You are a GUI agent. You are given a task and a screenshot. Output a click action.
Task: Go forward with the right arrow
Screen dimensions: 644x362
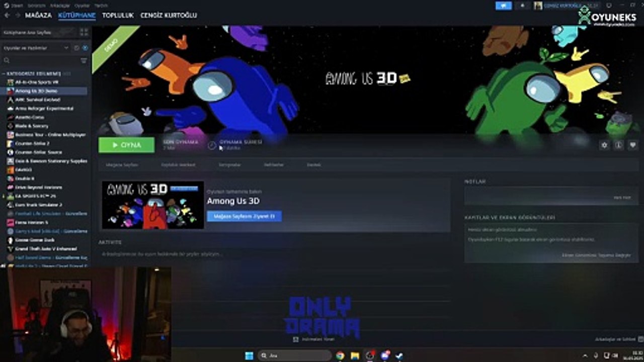click(x=18, y=15)
